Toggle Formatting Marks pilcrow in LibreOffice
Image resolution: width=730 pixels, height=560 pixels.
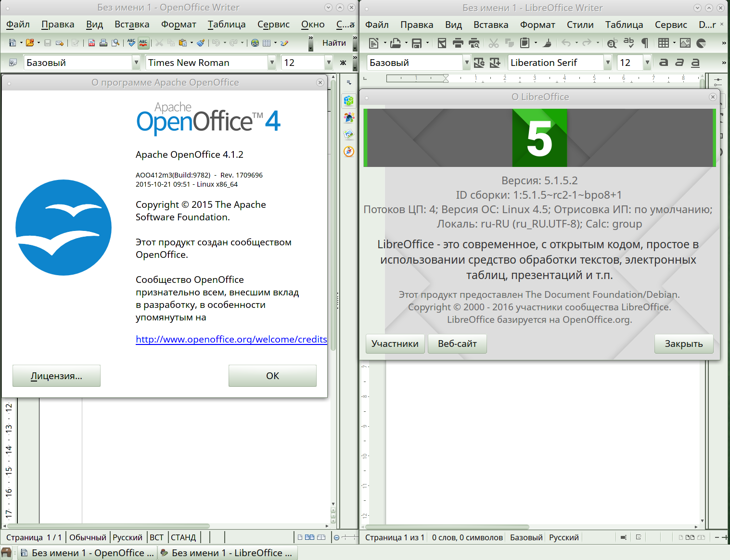(645, 43)
